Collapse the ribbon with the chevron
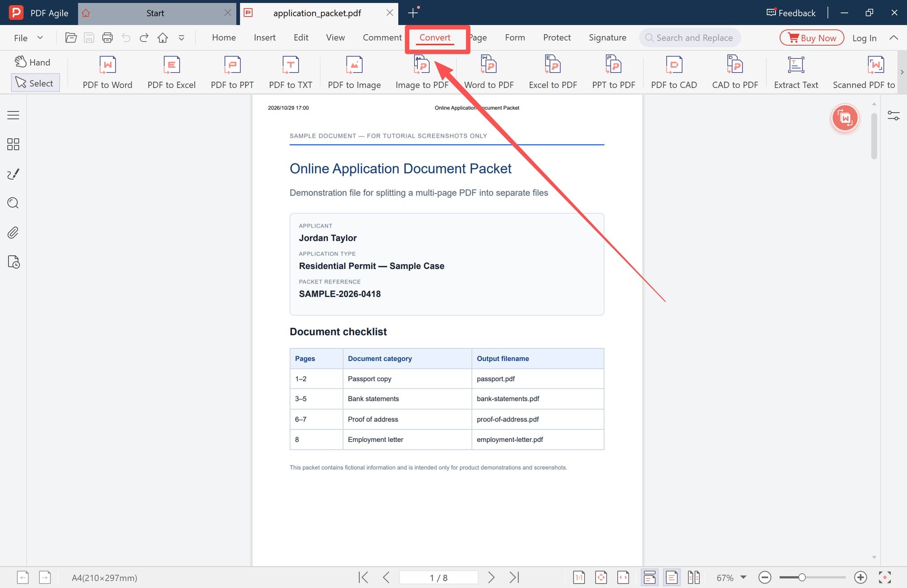The width and height of the screenshot is (907, 588). click(894, 38)
